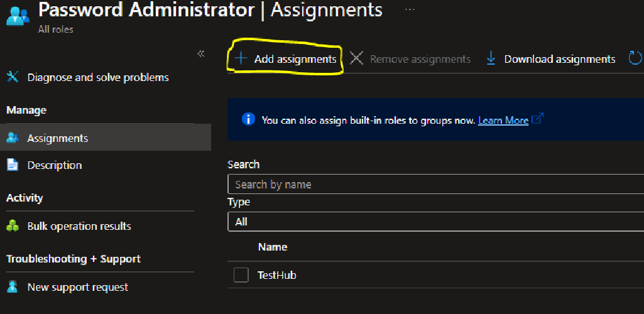644x314 pixels.
Task: Click Download assignments button
Action: (x=550, y=59)
